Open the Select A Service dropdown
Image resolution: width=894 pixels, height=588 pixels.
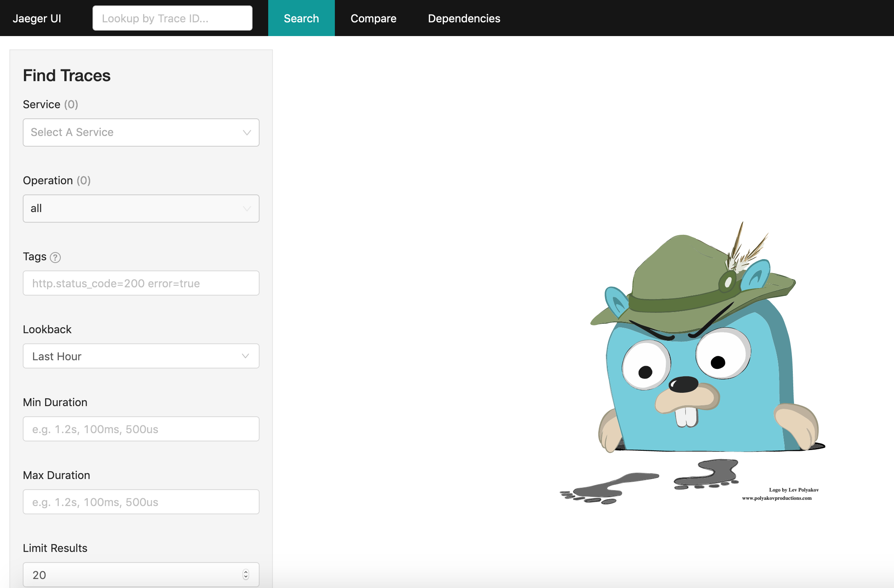(x=141, y=132)
